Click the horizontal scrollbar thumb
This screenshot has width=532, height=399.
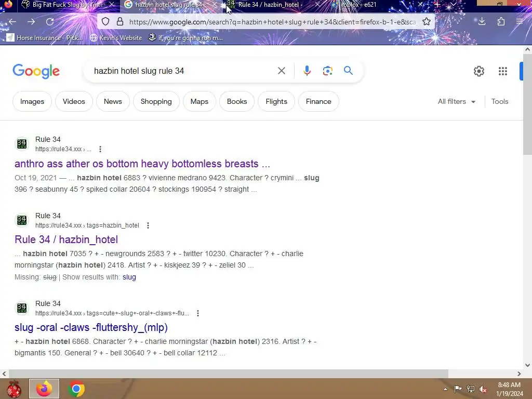[x=228, y=374]
